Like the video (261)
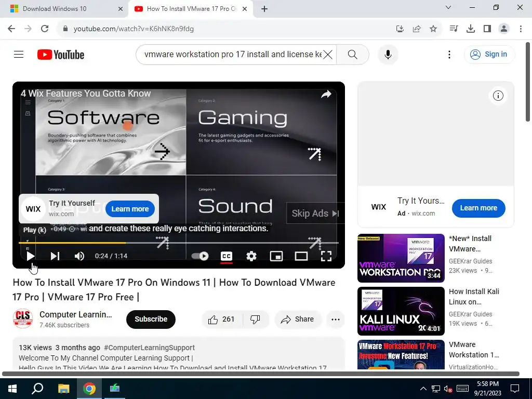 [x=222, y=320]
